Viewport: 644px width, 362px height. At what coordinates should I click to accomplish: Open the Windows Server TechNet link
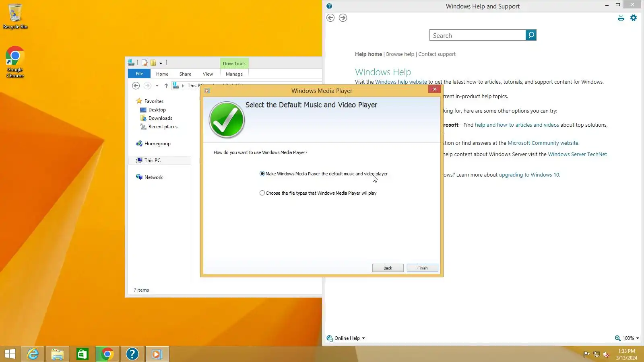(577, 154)
